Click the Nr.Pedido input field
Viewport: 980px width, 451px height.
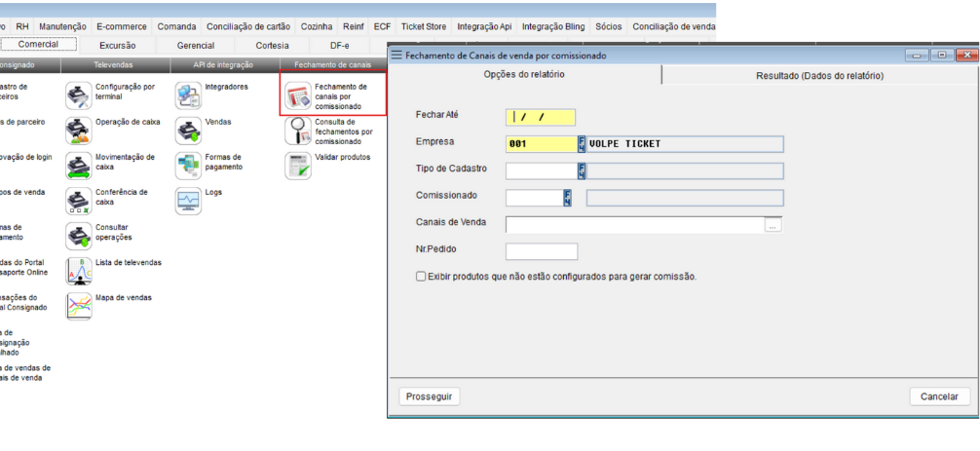[542, 251]
